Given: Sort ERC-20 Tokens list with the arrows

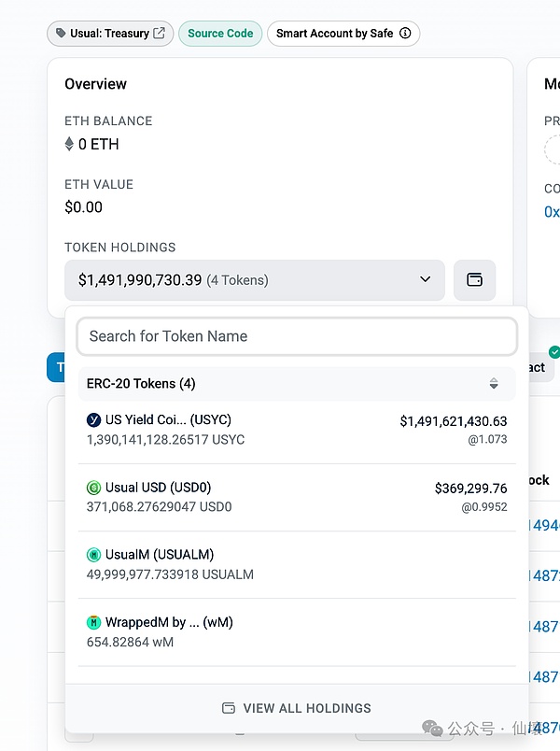Looking at the screenshot, I should click(494, 384).
